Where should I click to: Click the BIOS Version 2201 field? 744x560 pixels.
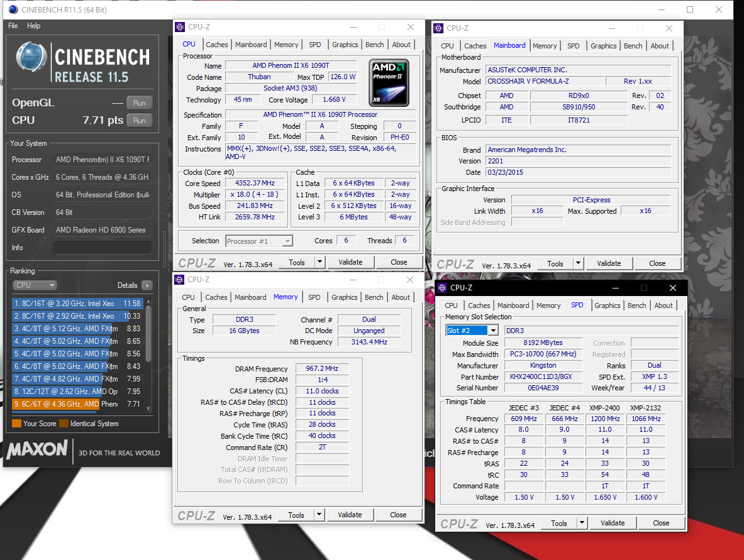(x=579, y=162)
